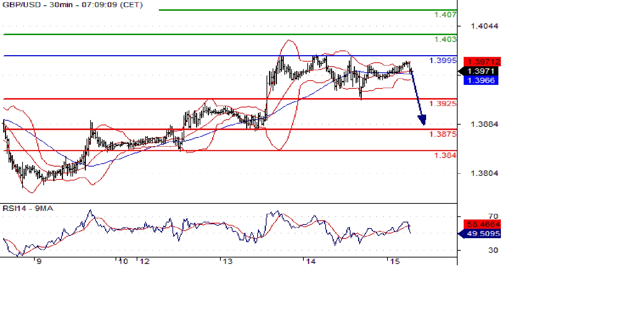Screen dimensions: 644x313
Task: Select date 15 on the time axis
Action: 395,261
